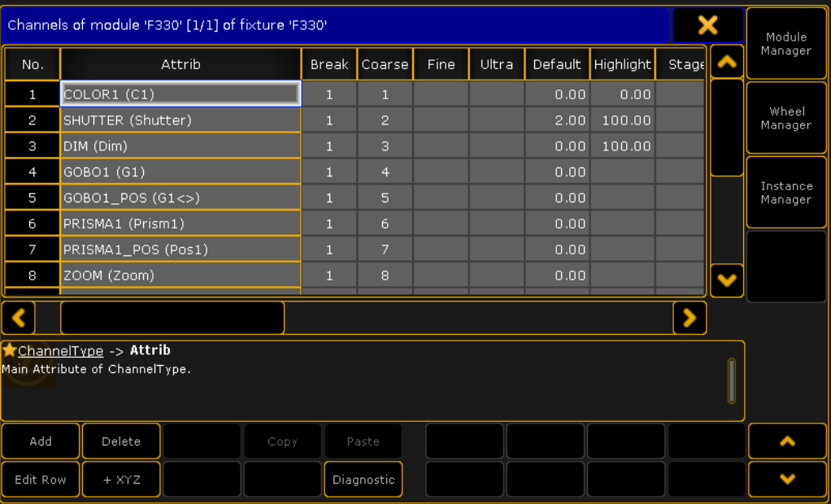
Task: Select the COLOR1 (C1) attribute field
Action: point(181,94)
